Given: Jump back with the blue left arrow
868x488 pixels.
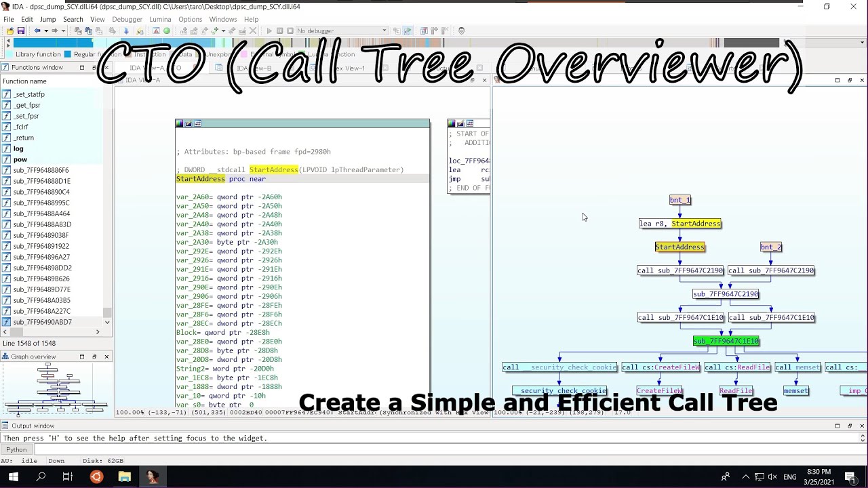Looking at the screenshot, I should tap(37, 31).
